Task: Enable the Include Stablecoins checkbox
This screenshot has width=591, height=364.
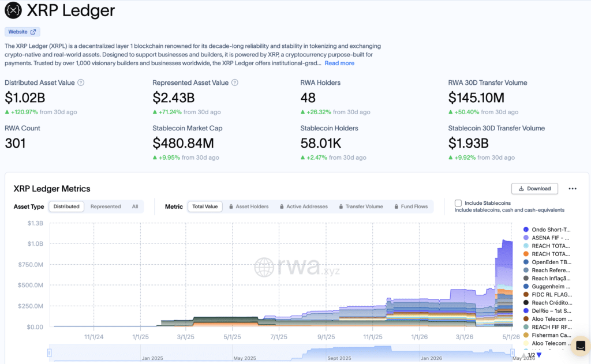Action: (x=458, y=203)
